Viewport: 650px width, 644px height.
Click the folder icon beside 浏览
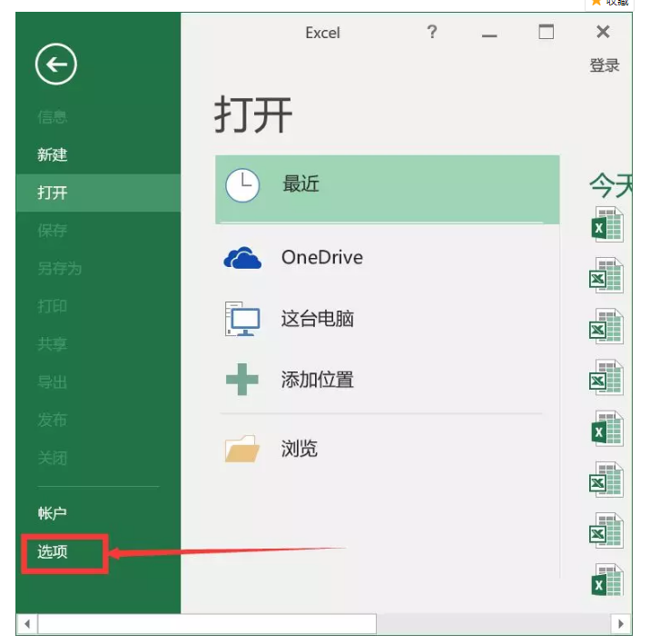pyautogui.click(x=242, y=449)
